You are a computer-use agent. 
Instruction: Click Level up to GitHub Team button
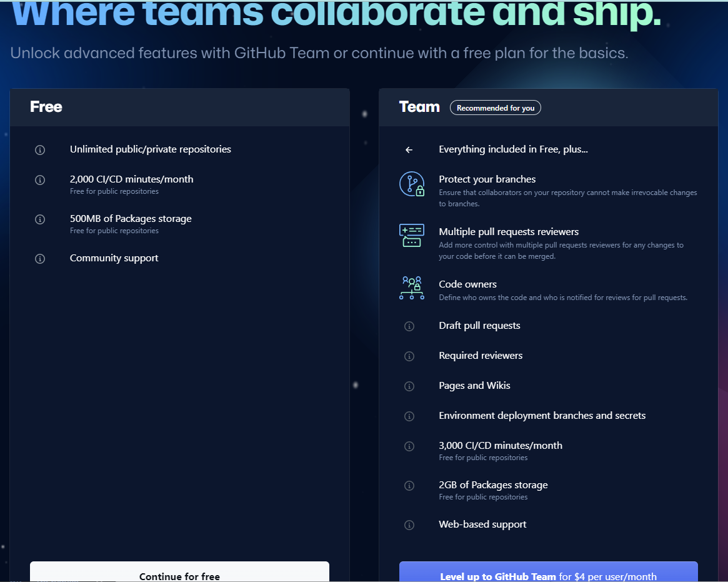pos(548,572)
